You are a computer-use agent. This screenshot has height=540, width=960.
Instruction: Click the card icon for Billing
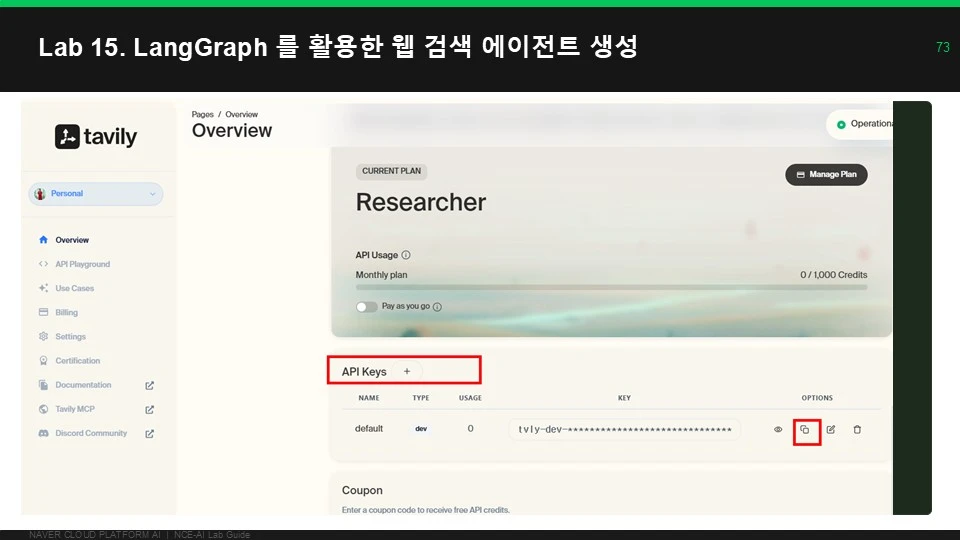pyautogui.click(x=43, y=312)
